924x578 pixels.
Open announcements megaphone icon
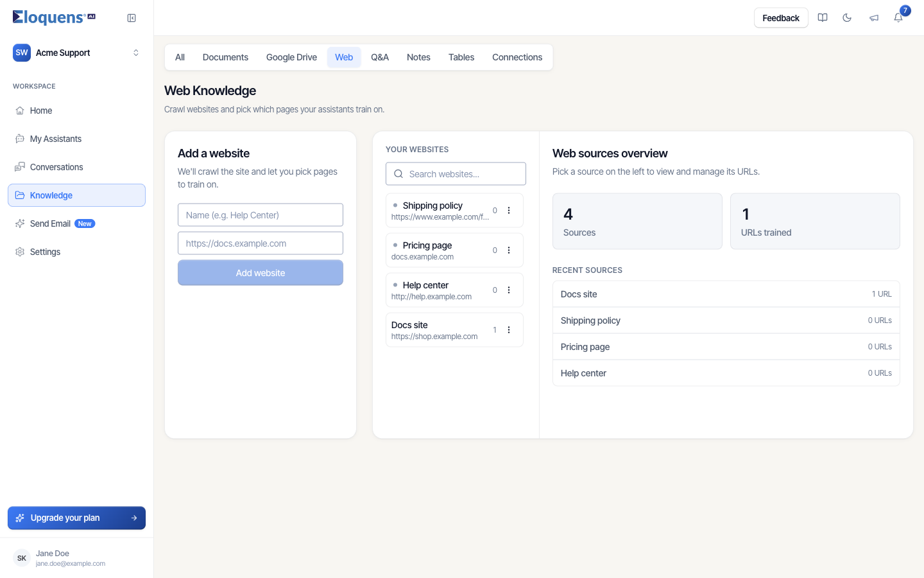coord(874,18)
